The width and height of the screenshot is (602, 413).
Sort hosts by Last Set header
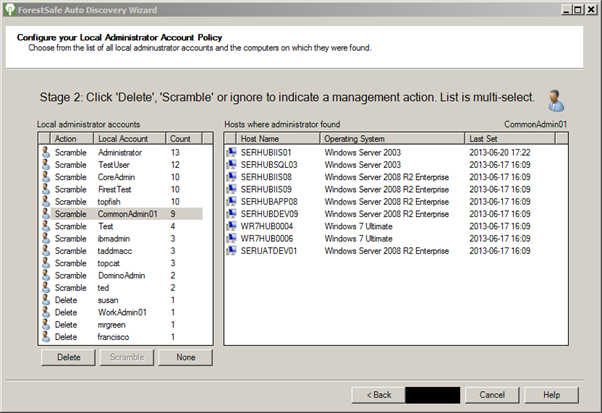coord(510,139)
